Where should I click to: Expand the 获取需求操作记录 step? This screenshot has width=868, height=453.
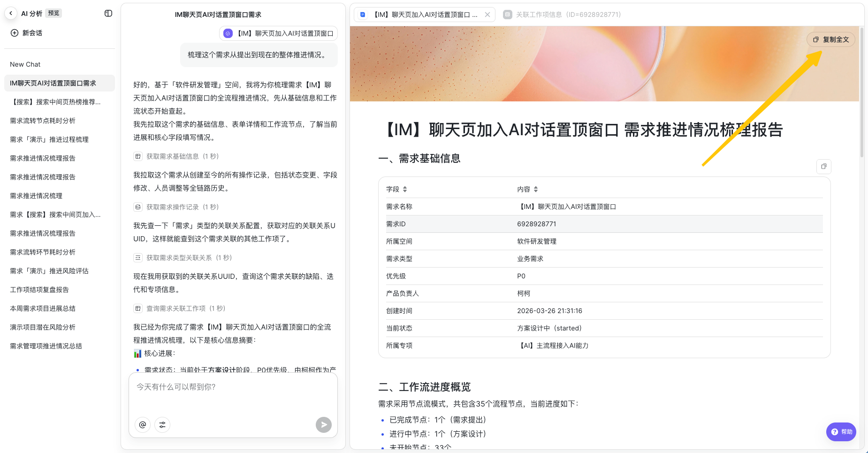tap(176, 207)
